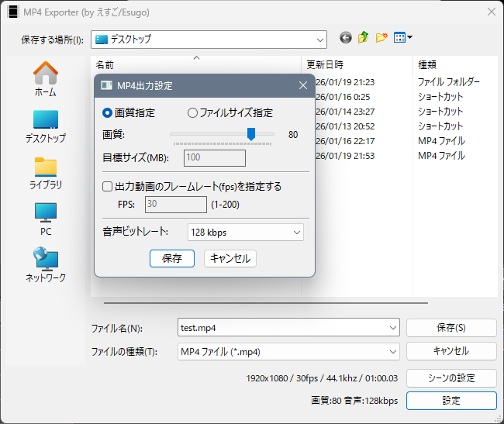Enable 出力動画のフレームレート(fps)を指定する checkbox
The height and width of the screenshot is (424, 504).
point(108,186)
